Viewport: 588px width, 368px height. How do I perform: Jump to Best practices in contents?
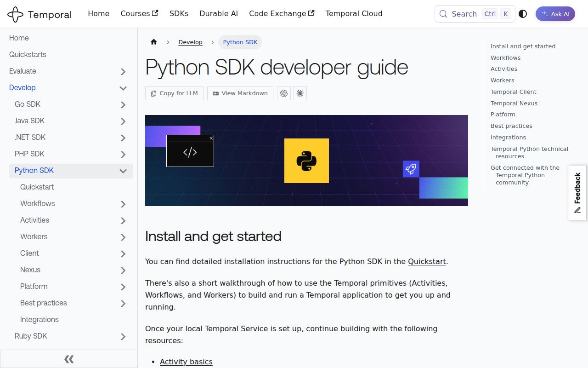tap(511, 126)
